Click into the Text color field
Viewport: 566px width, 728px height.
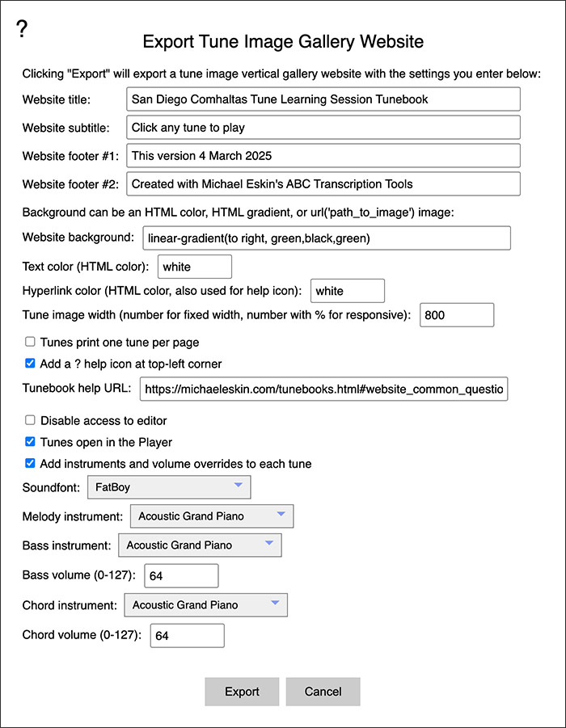point(194,267)
